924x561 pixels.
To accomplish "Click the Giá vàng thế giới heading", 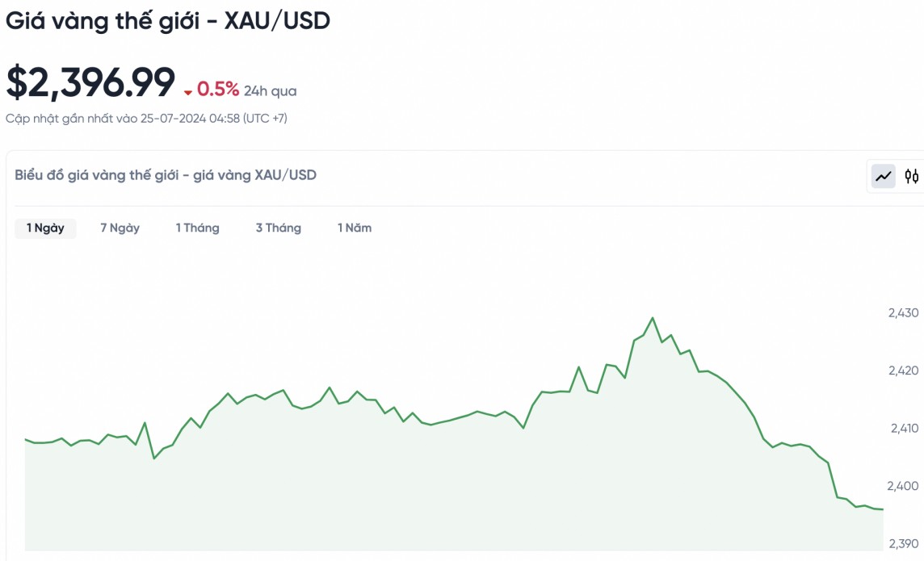I will 168,21.
